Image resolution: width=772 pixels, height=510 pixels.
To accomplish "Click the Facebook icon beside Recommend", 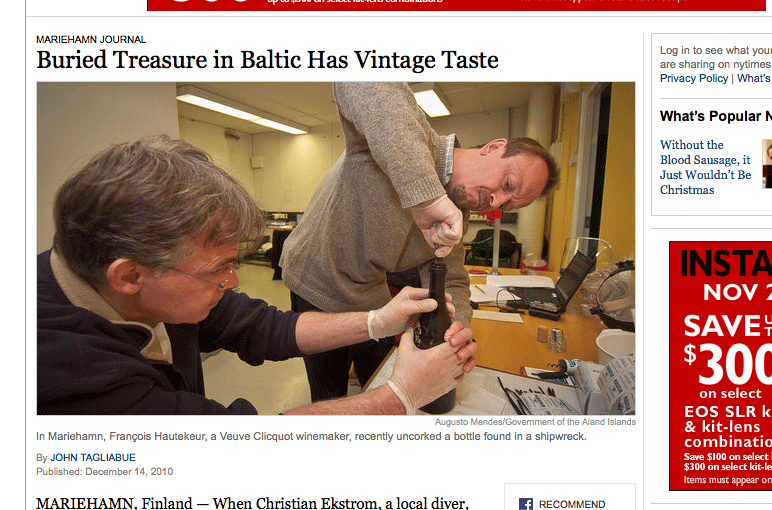I will pos(525,504).
